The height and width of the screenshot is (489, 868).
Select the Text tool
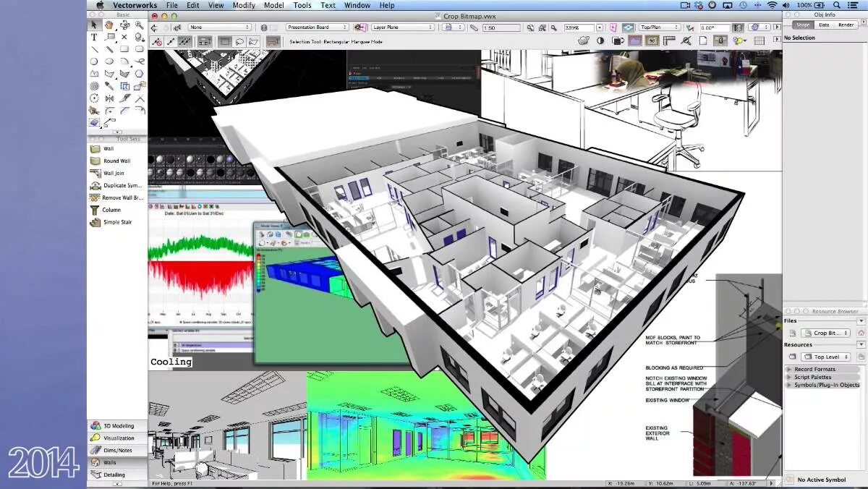(94, 37)
